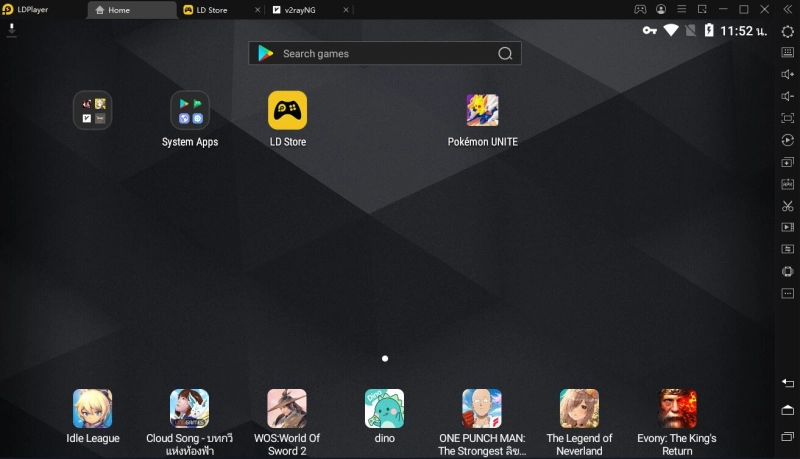Image resolution: width=800 pixels, height=459 pixels.
Task: Open the synchronizer tool icon
Action: pyautogui.click(x=787, y=249)
